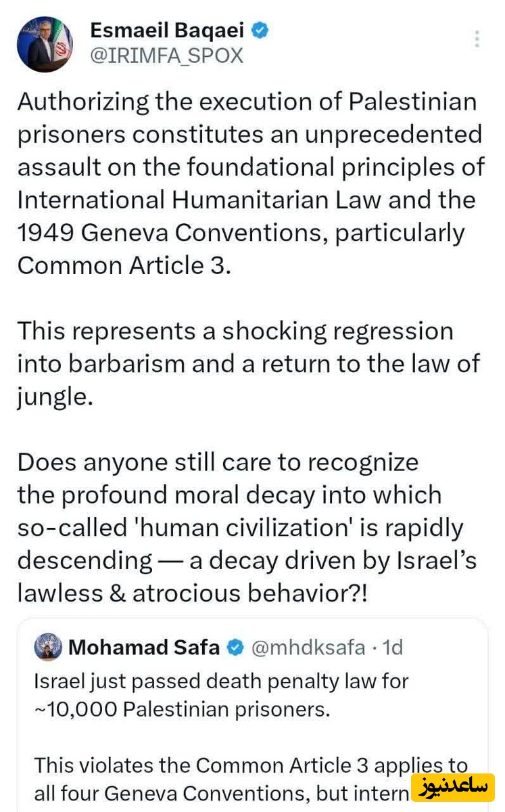This screenshot has height=812, width=505.
Task: Click the 1d timestamp on quoted tweet
Action: point(392,648)
